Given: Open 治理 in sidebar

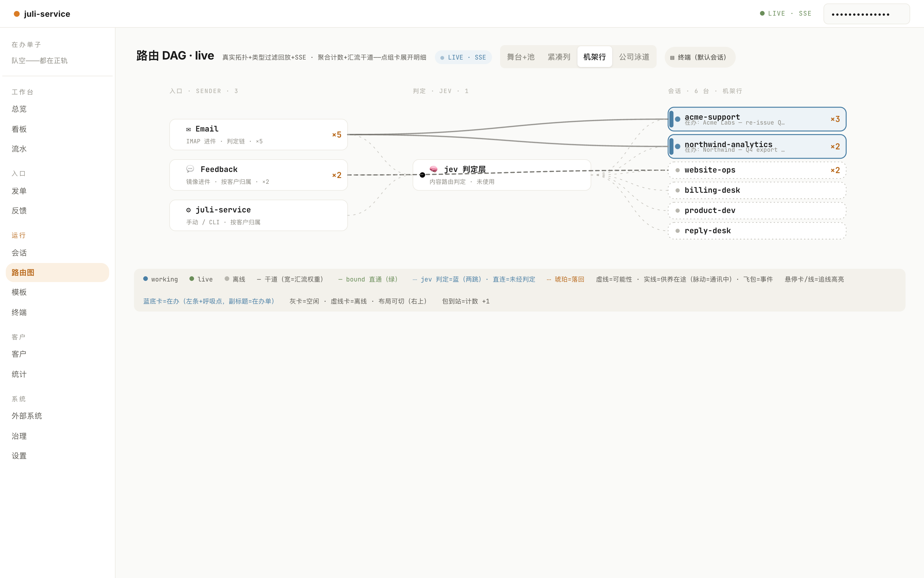Looking at the screenshot, I should [57, 436].
